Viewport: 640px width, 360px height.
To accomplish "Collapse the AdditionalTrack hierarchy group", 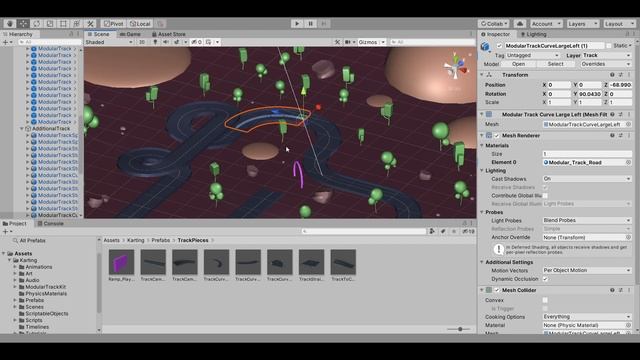I will click(x=22, y=129).
